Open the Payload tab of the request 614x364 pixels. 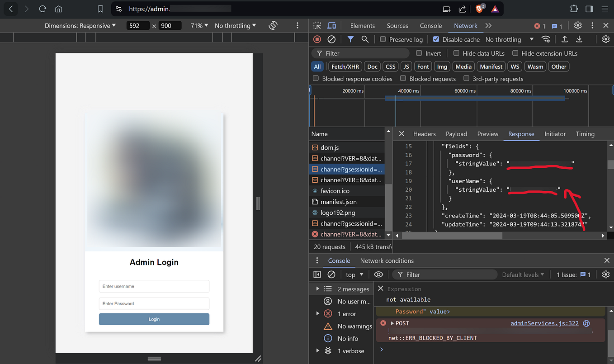tap(456, 134)
